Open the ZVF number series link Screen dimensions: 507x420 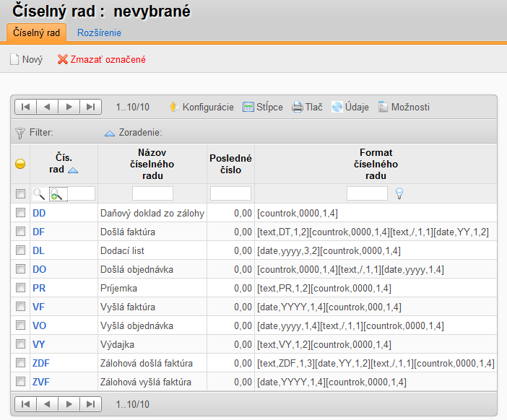[x=41, y=382]
